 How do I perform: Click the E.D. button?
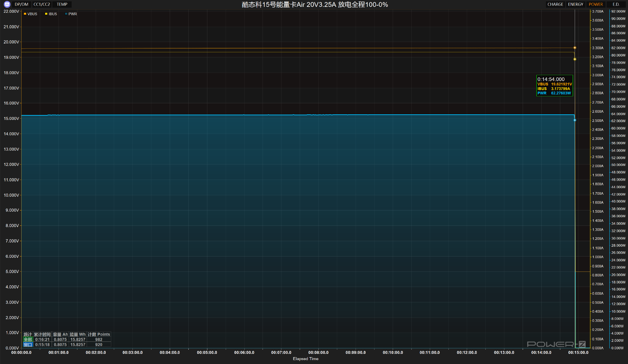616,4
